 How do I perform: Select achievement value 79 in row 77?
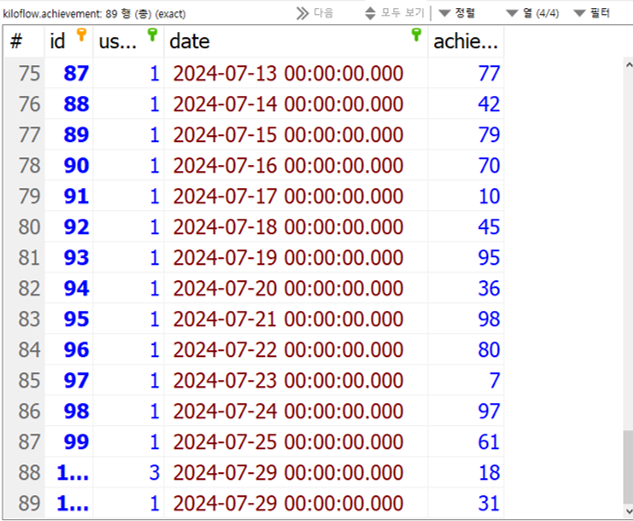(x=465, y=135)
